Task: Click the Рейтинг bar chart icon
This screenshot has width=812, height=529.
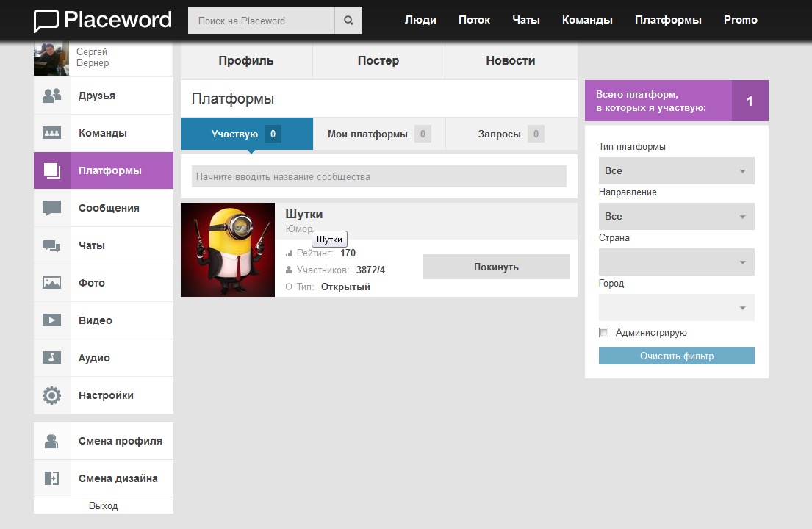Action: point(289,253)
